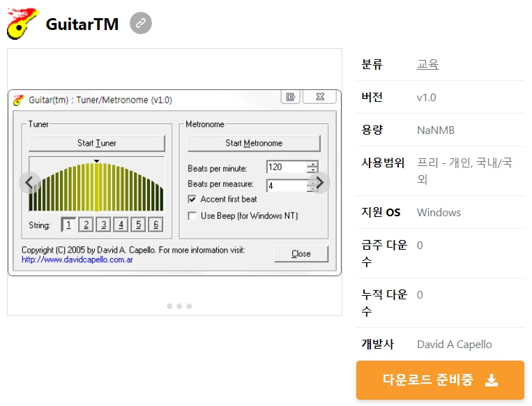Click the supported OS value Windows

point(439,213)
